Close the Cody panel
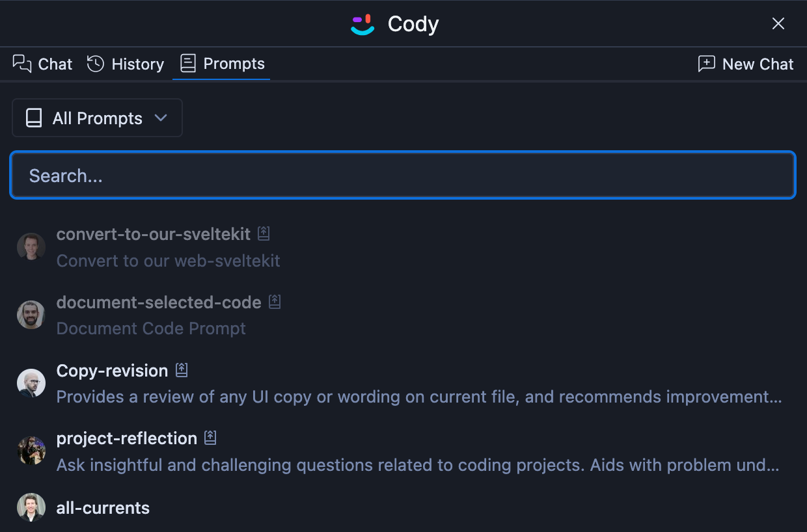Image resolution: width=807 pixels, height=532 pixels. [x=778, y=24]
